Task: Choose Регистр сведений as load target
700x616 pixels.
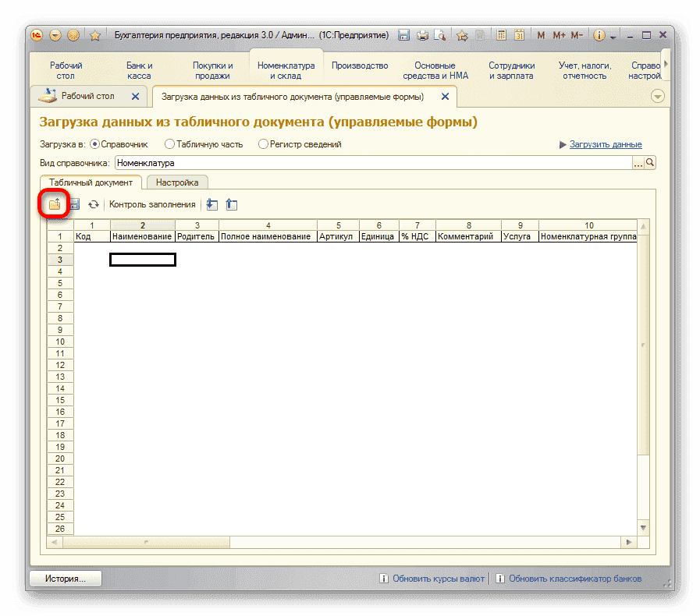Action: tap(263, 144)
